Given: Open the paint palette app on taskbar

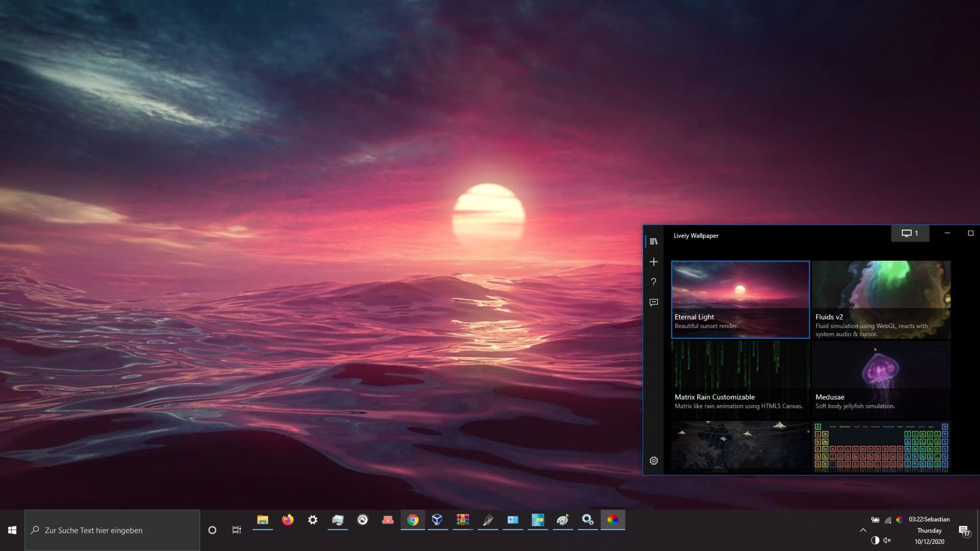Looking at the screenshot, I should 563,520.
